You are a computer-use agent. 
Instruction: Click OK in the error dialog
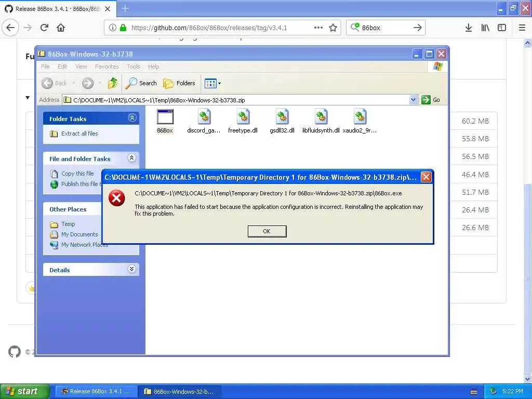coord(267,231)
